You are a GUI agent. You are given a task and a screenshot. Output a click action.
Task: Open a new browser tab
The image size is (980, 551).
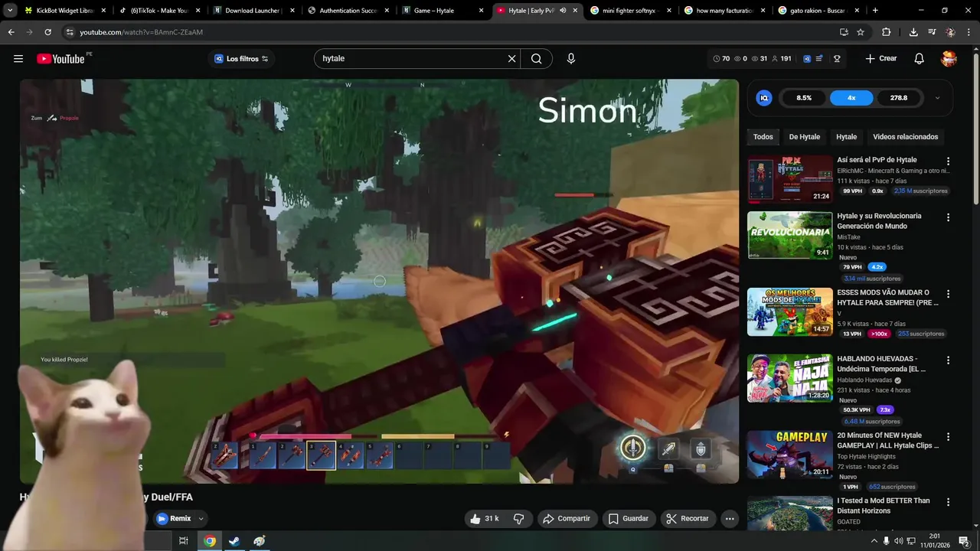coord(875,11)
